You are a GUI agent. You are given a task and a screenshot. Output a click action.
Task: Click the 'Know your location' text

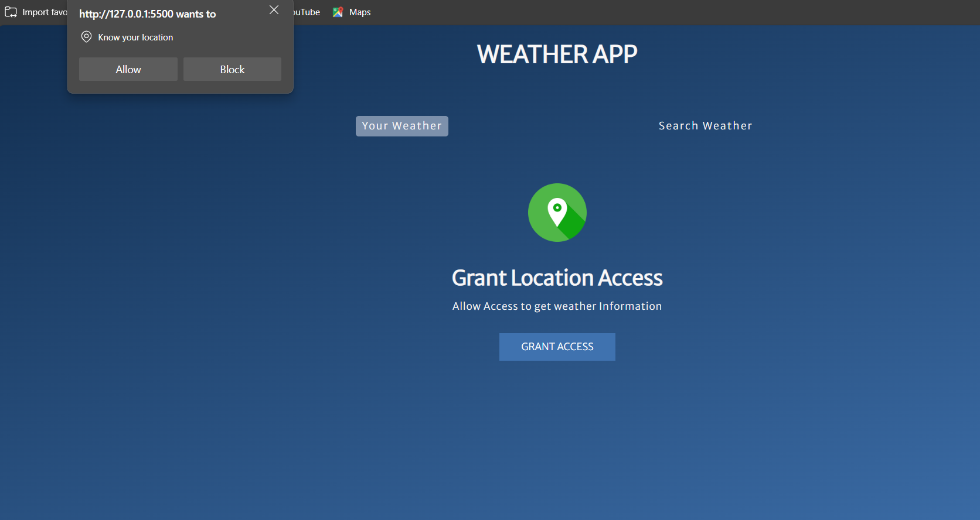coord(135,37)
